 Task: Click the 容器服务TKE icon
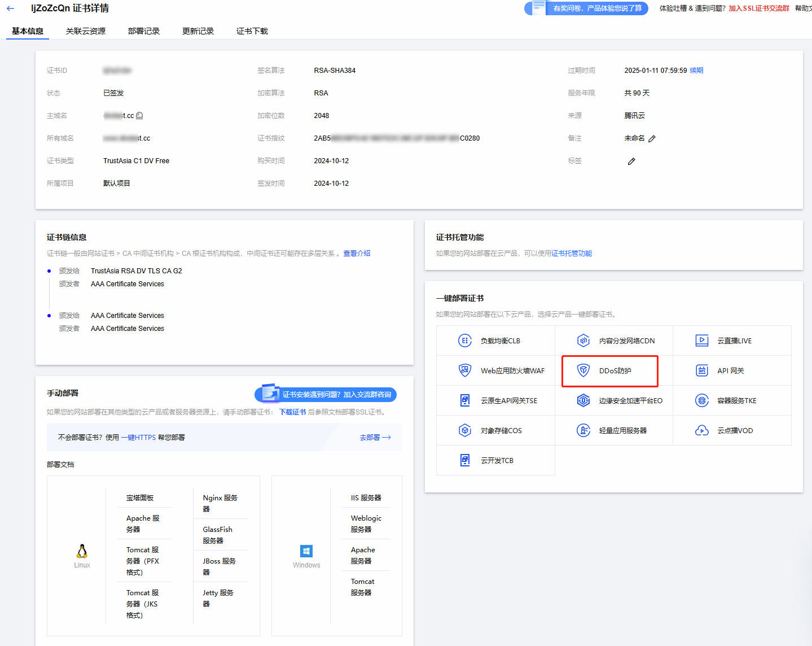click(x=702, y=400)
